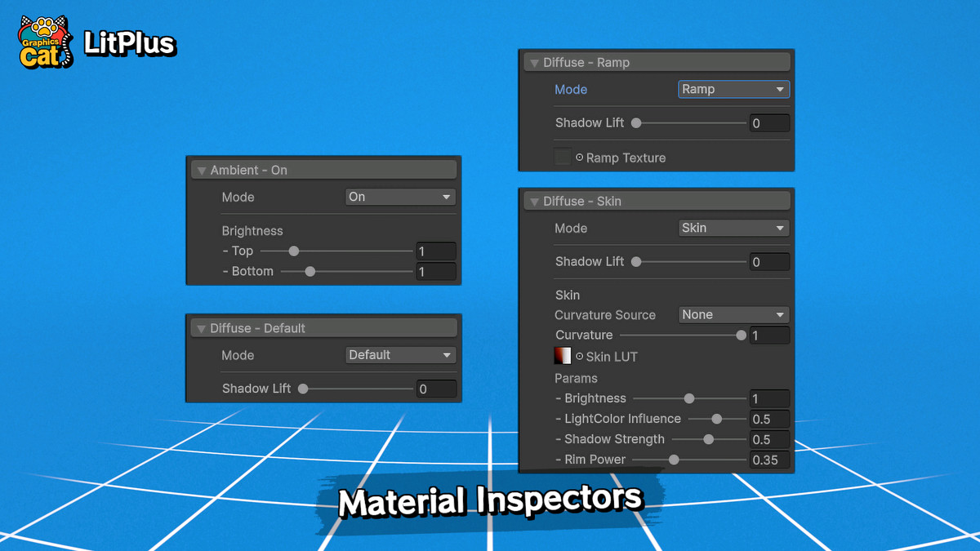Open the Ramp Mode dropdown

coord(733,89)
